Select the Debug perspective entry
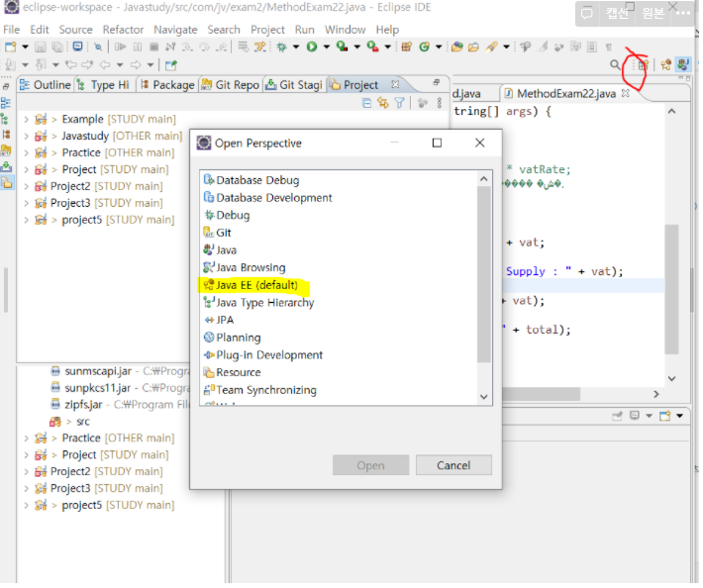 tap(228, 215)
